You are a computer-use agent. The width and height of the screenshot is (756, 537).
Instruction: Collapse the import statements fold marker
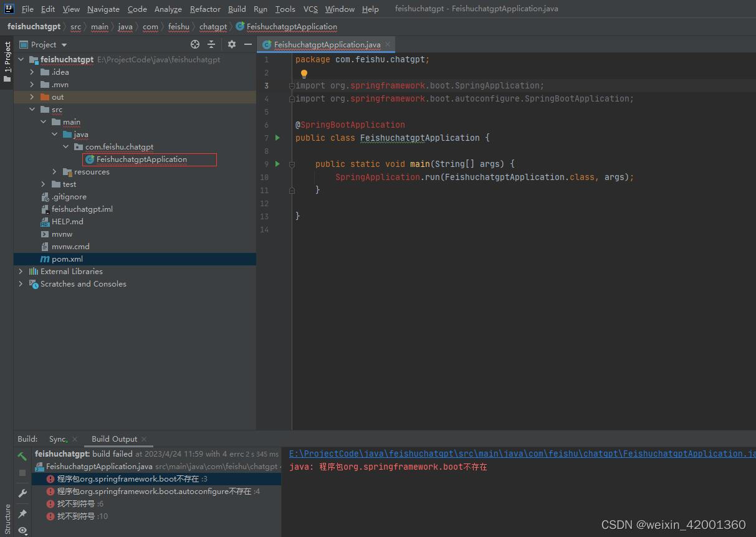pos(292,85)
